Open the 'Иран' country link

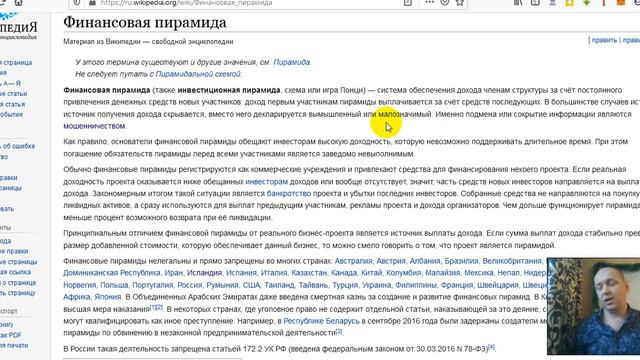tap(173, 273)
